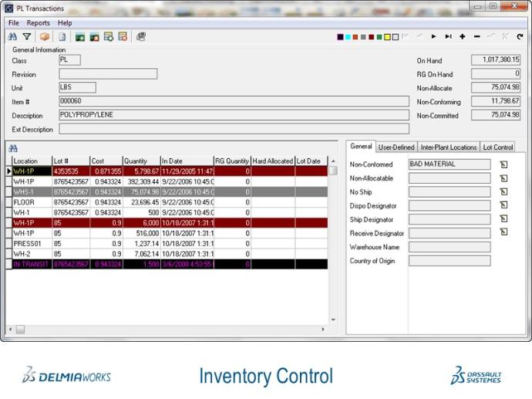The image size is (532, 399).
Task: Switch to the Lot Control tab
Action: tap(497, 147)
